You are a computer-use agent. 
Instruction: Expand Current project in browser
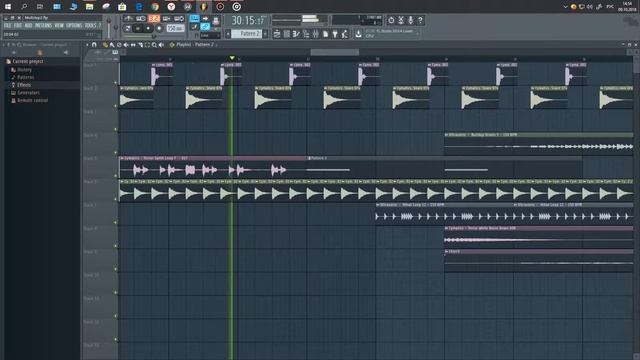[x=28, y=61]
